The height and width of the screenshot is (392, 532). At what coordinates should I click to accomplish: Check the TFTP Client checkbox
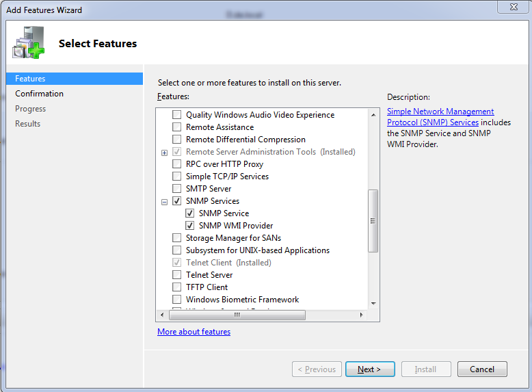(177, 287)
